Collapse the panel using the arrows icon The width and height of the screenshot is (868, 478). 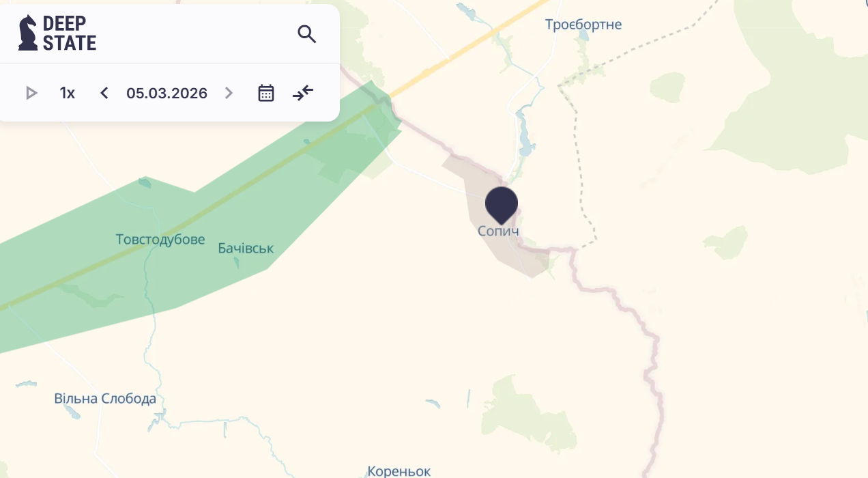(303, 93)
